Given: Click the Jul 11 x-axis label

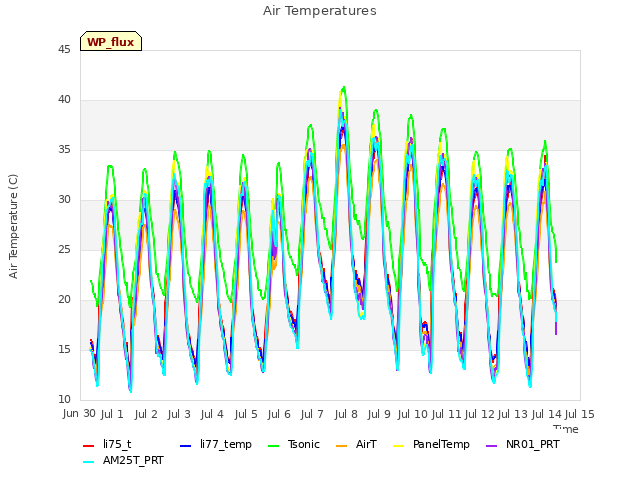Looking at the screenshot, I should pos(446,414).
